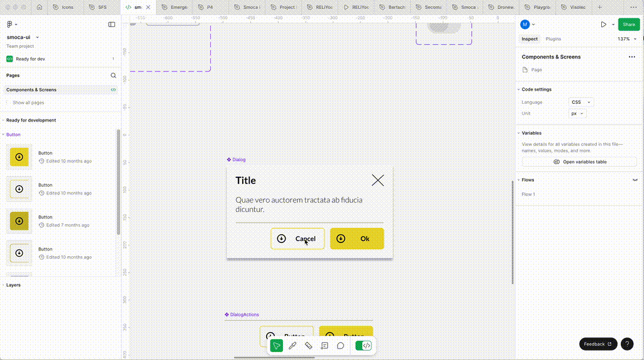Click the new tab plus icon
The width and height of the screenshot is (644, 360).
(599, 7)
